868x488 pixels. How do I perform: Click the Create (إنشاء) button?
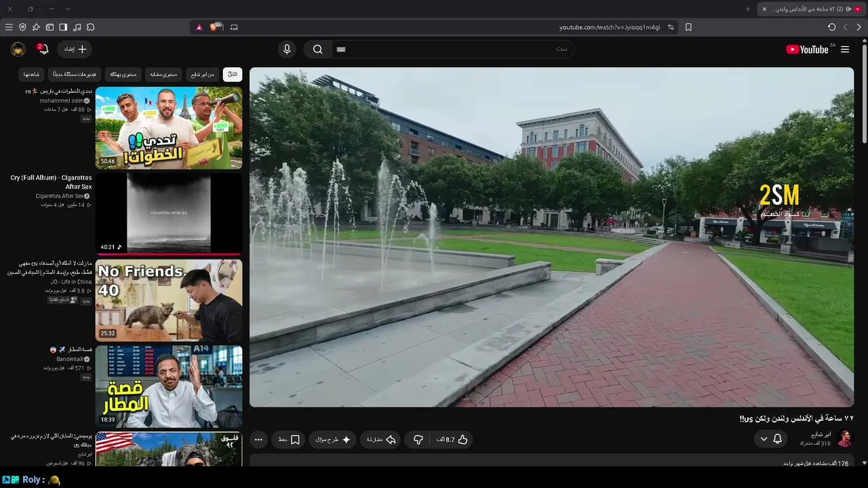tap(75, 49)
